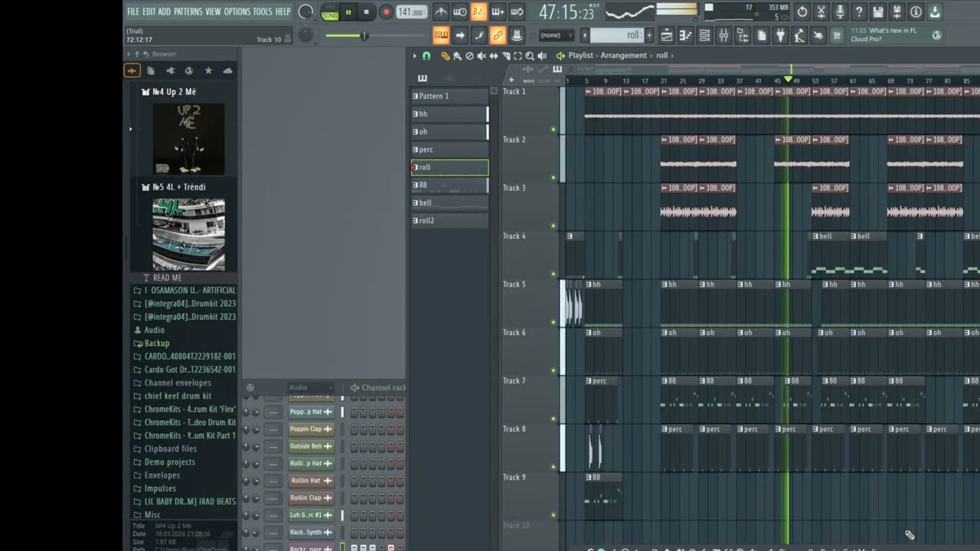Select the playlist zoom magnifier tool

(x=530, y=56)
